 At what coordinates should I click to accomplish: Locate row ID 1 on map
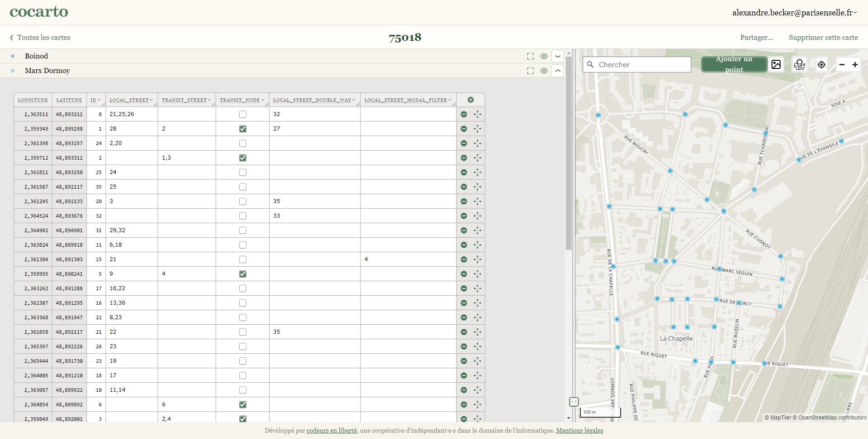[477, 129]
